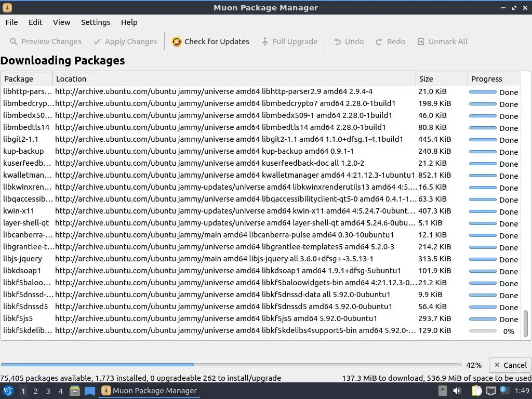Click the removable media eject tray icon
Viewport: 532px width, 399px height.
point(442,391)
